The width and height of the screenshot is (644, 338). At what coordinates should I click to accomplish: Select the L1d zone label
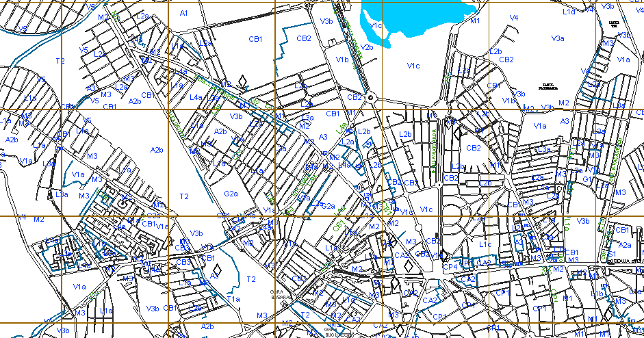click(569, 12)
